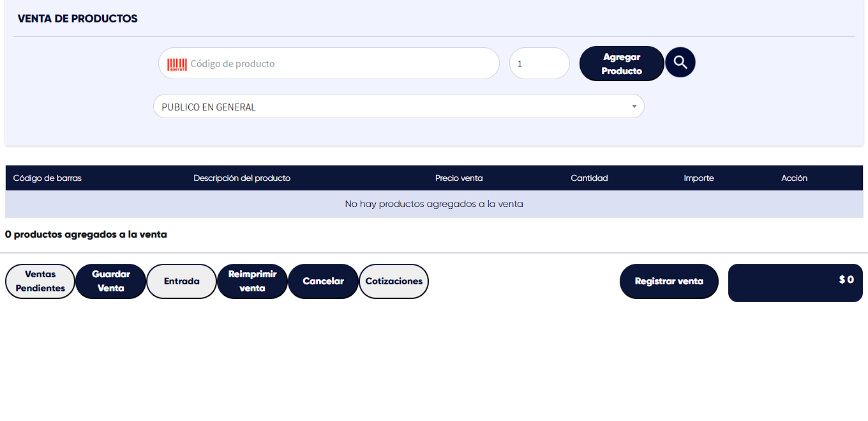Image resolution: width=868 pixels, height=421 pixels.
Task: Open Cotizaciones
Action: 394,281
